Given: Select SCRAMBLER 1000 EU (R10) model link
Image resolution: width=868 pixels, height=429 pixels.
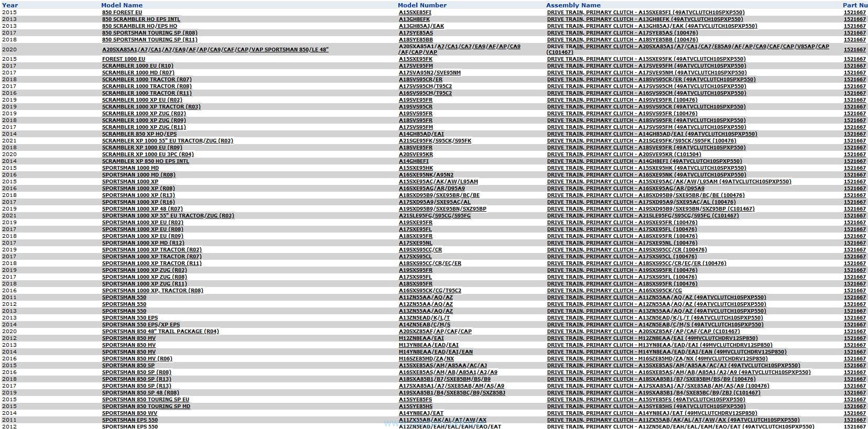Looking at the screenshot, I should coord(137,66).
